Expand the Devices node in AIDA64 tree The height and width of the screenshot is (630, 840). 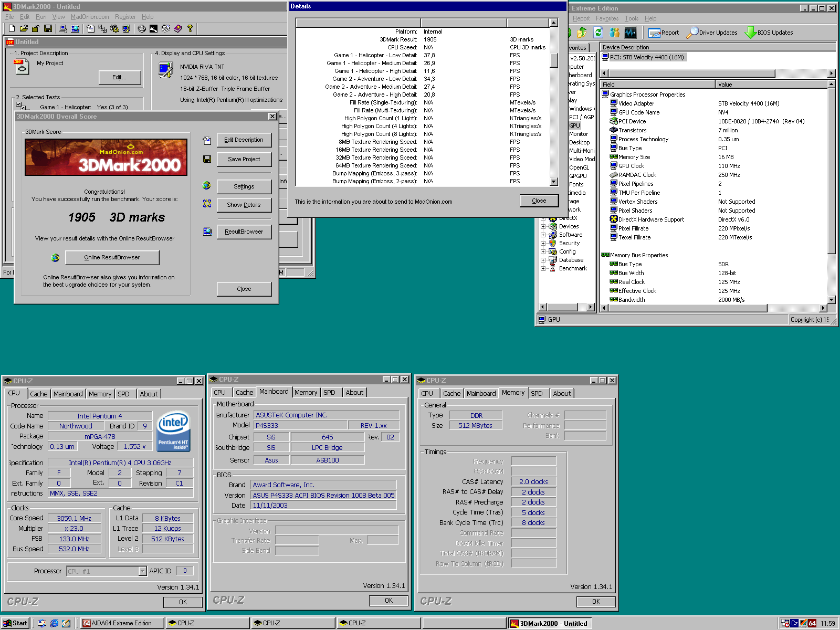[x=543, y=227]
